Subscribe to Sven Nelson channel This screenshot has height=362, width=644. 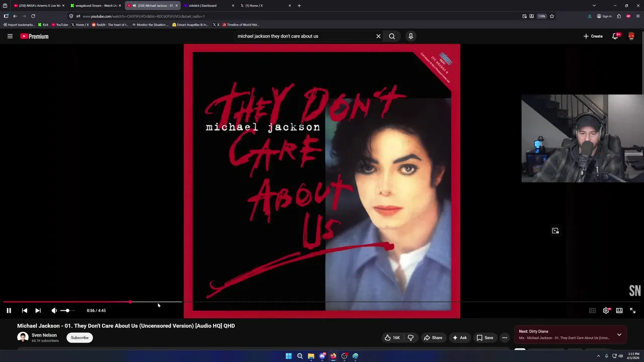[x=79, y=338]
